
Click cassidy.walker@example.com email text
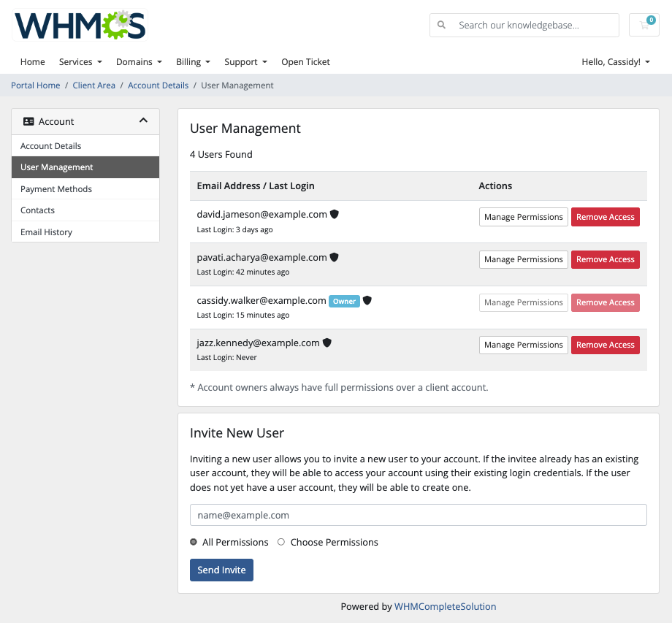pyautogui.click(x=261, y=300)
